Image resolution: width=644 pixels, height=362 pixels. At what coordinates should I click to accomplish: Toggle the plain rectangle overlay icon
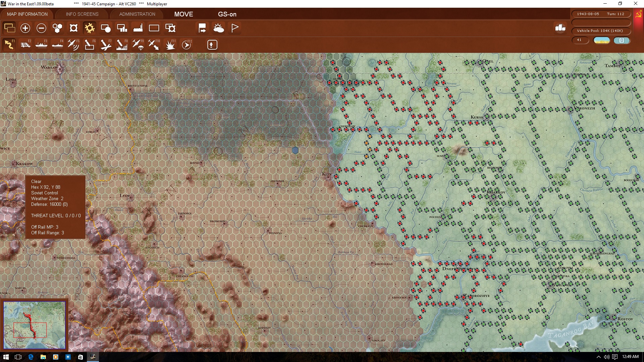click(154, 28)
